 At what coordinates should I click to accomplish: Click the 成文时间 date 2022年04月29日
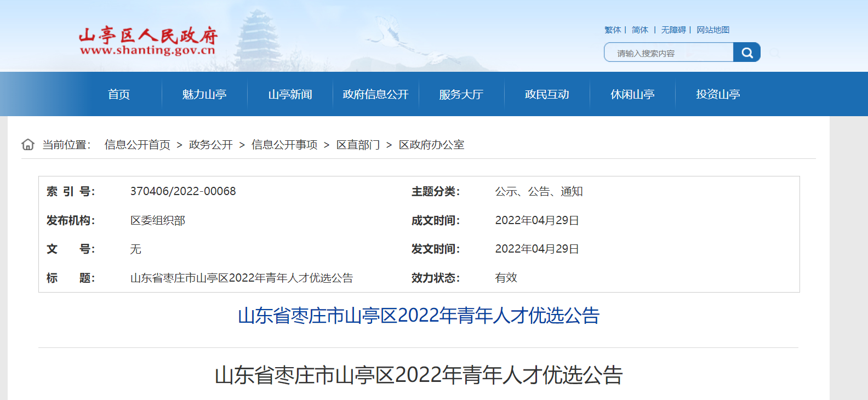[x=537, y=220]
